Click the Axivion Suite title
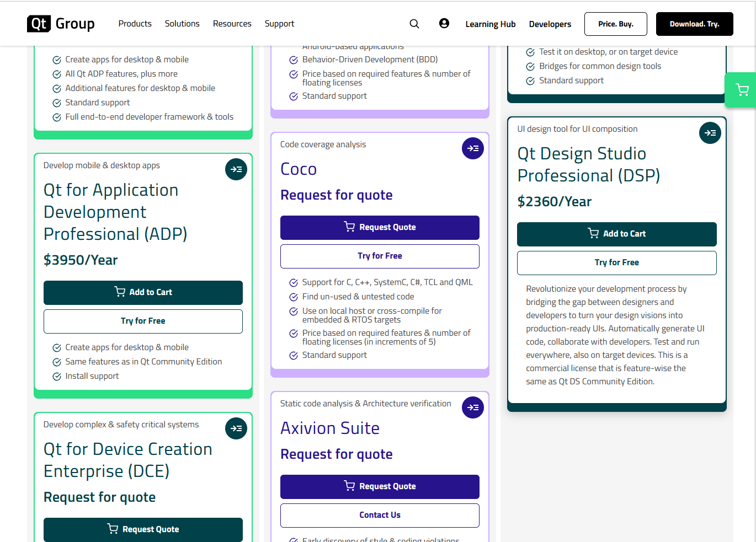Screen dimensions: 756x542 330,428
